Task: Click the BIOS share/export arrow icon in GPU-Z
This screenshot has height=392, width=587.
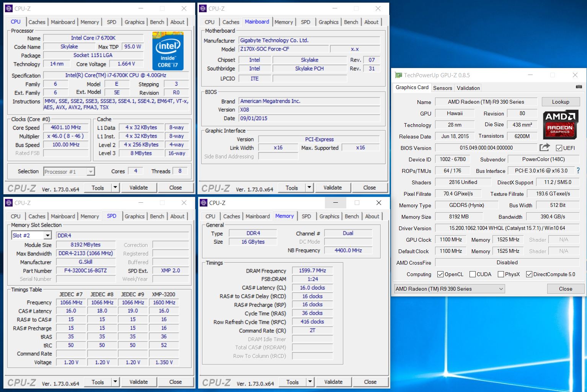Action: [x=545, y=147]
